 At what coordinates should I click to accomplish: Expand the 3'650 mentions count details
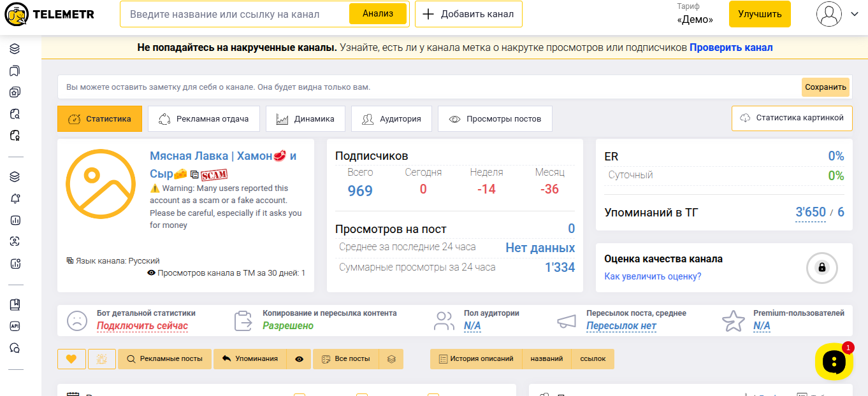point(810,213)
